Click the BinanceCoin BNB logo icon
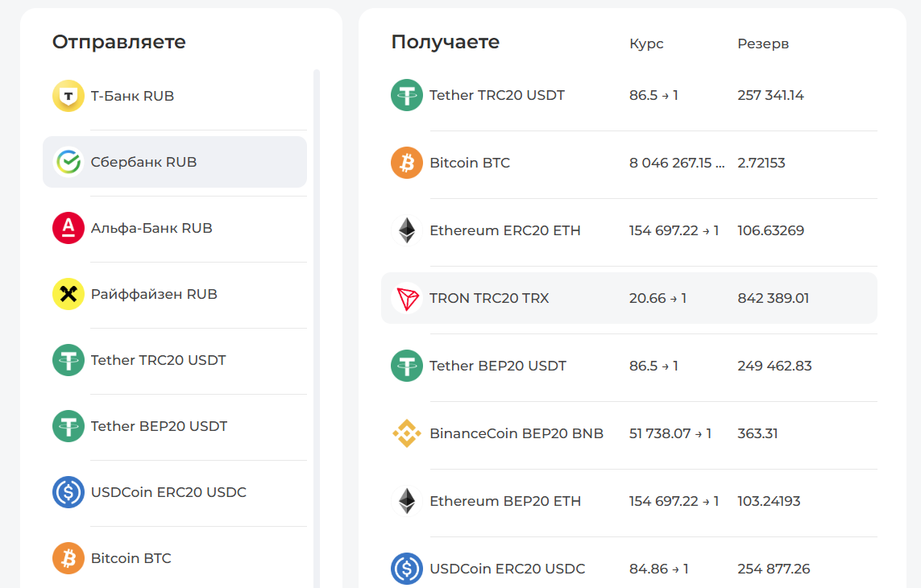 (x=407, y=433)
